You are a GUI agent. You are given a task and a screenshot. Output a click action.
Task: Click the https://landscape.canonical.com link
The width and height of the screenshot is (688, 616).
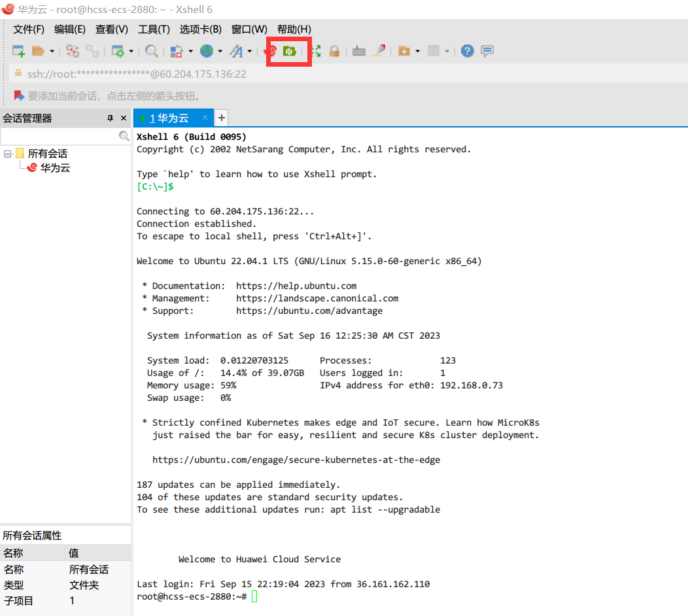point(317,298)
